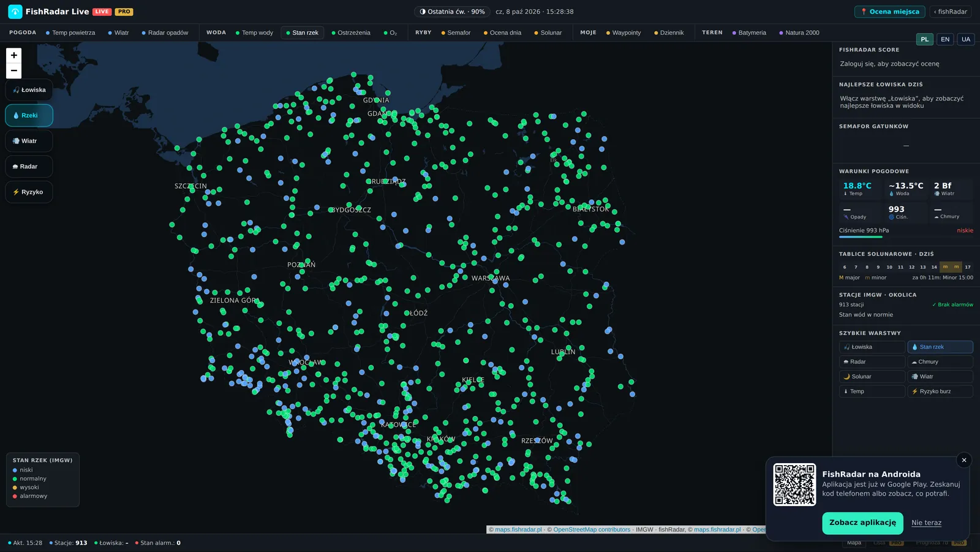Select the Temp wody layer

[x=254, y=33]
